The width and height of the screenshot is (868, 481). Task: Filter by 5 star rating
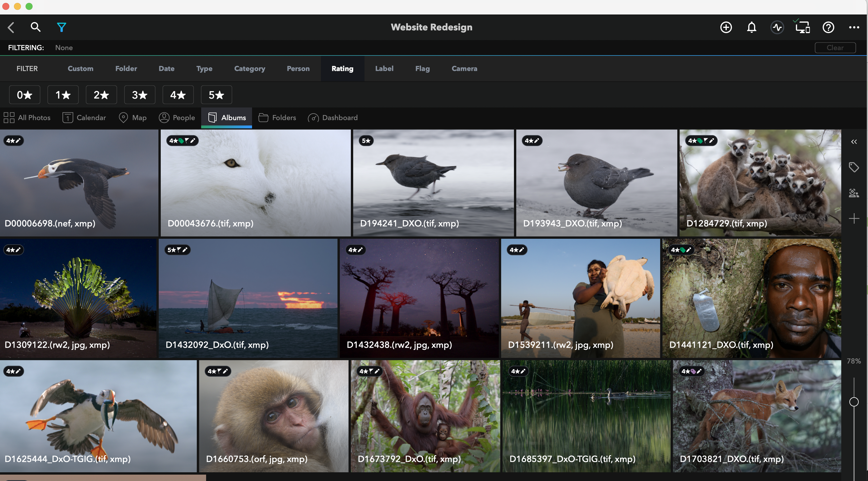click(x=216, y=95)
